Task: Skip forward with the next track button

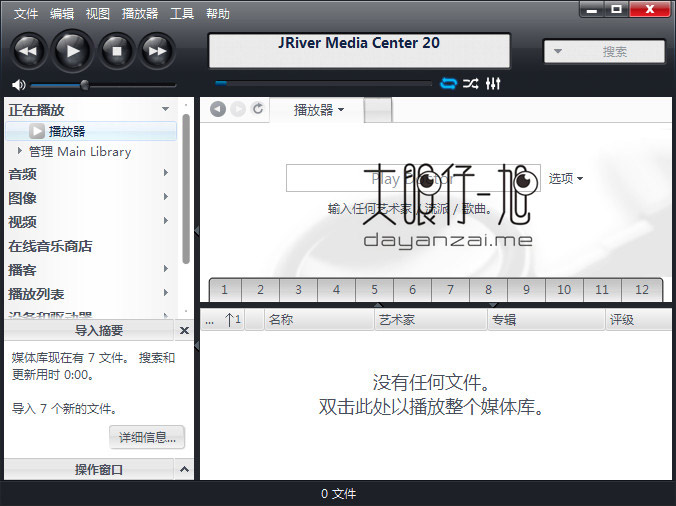Action: click(x=157, y=51)
